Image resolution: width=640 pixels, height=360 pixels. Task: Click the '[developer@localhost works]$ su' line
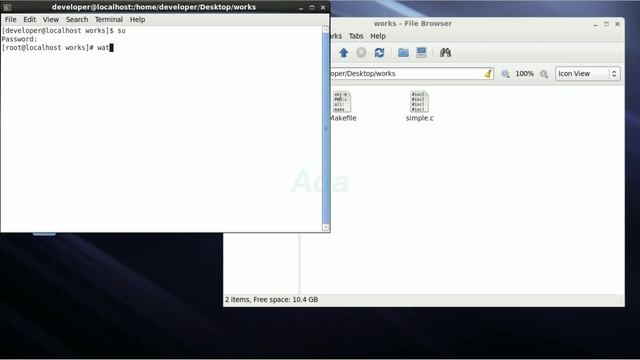tap(64, 31)
